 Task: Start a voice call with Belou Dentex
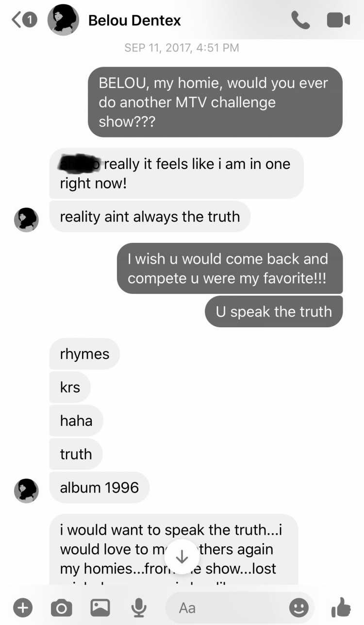(x=300, y=20)
